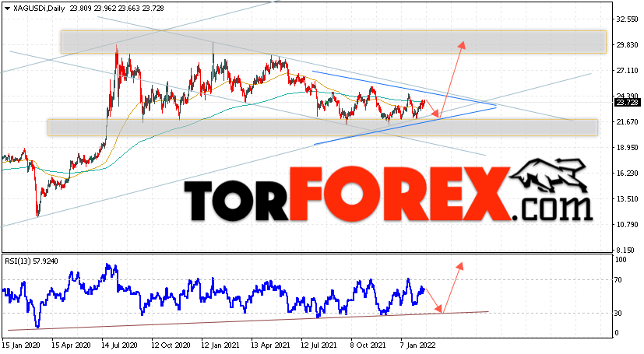Click the high price value 23.962
Screen dimensions: 644x354
[x=106, y=9]
